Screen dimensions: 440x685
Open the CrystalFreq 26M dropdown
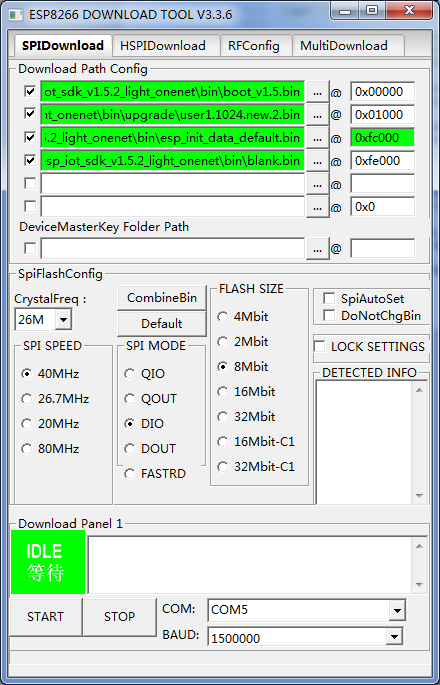(x=63, y=320)
